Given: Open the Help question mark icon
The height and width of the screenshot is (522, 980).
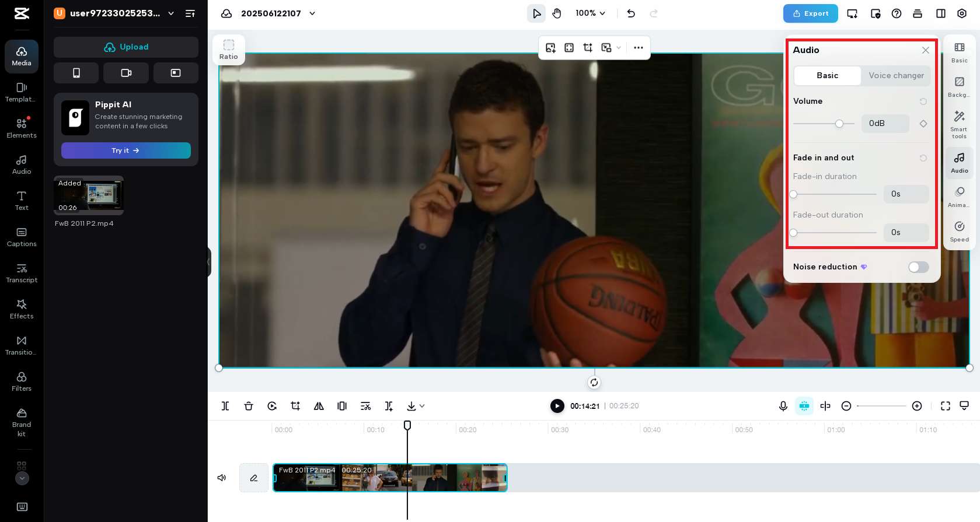Looking at the screenshot, I should pyautogui.click(x=897, y=13).
